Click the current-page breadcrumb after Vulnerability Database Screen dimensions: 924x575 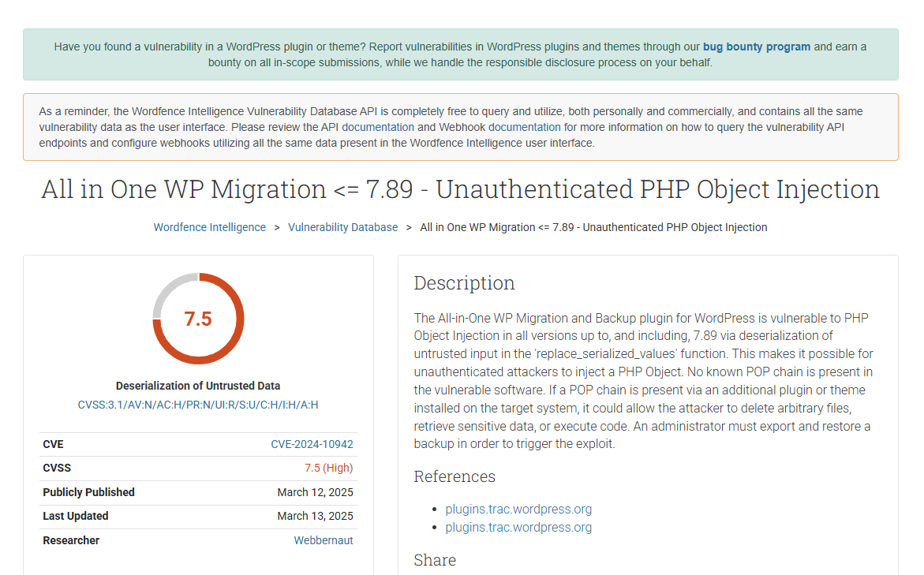click(593, 227)
